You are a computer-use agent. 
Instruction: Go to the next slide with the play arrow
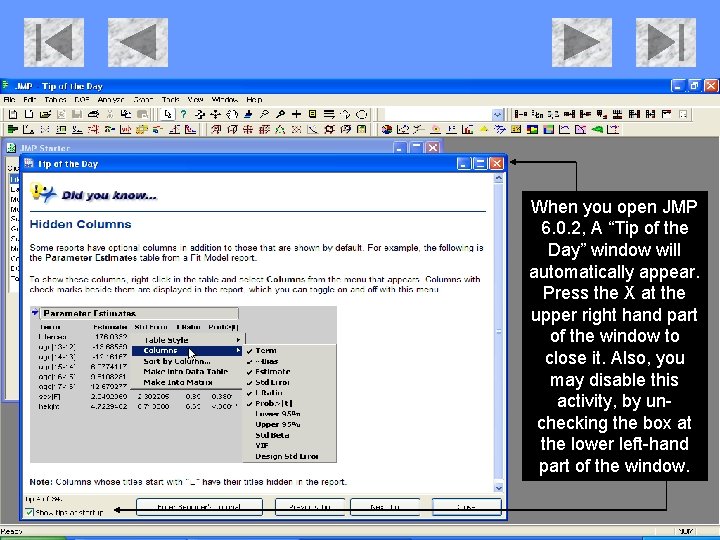click(x=581, y=42)
